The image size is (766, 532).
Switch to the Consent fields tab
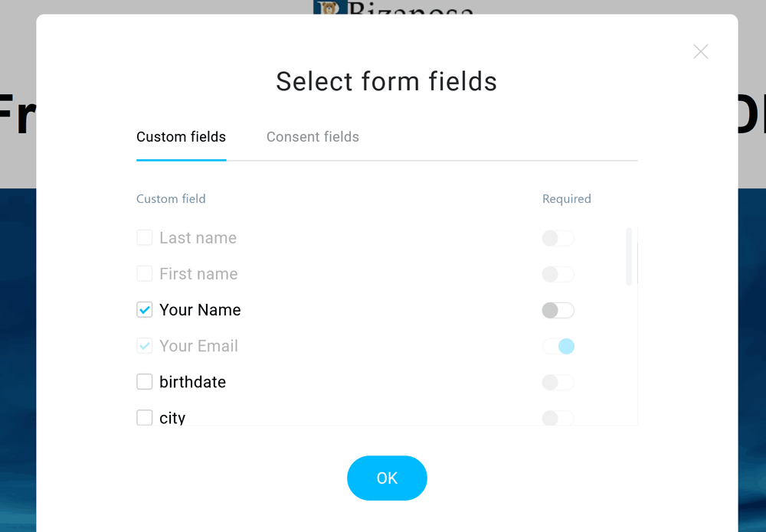(313, 137)
